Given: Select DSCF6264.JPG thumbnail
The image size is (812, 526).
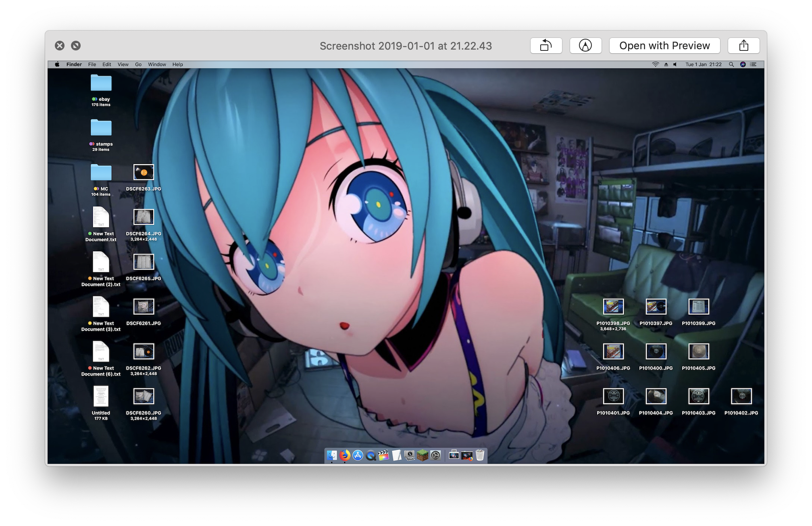Looking at the screenshot, I should point(144,217).
